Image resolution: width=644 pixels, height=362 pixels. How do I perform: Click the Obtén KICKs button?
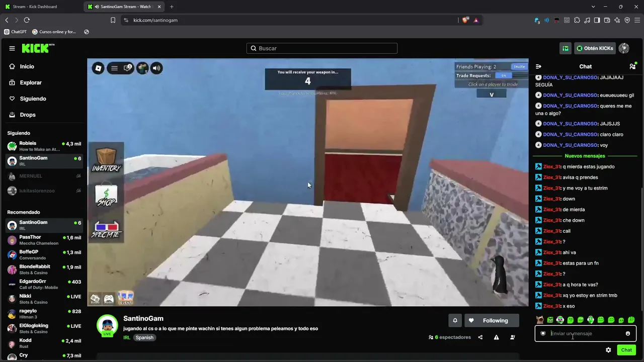click(x=595, y=48)
